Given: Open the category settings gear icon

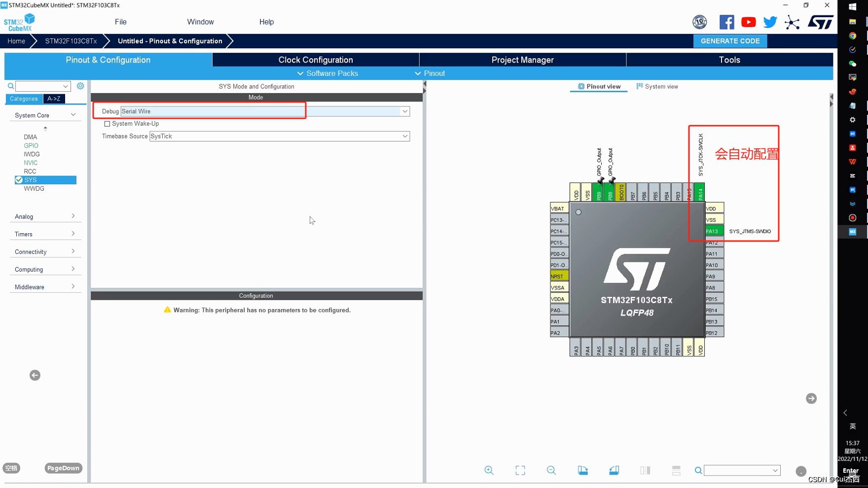Looking at the screenshot, I should tap(80, 86).
